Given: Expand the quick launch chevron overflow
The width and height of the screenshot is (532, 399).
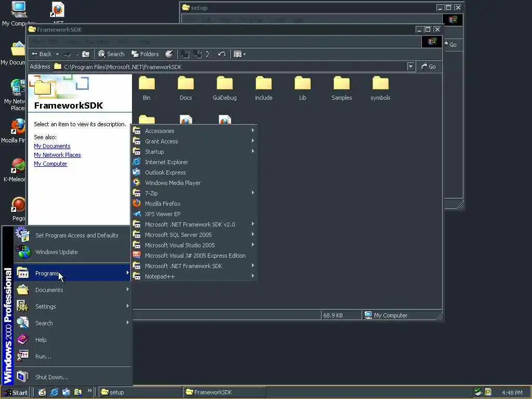Looking at the screenshot, I should [x=89, y=391].
